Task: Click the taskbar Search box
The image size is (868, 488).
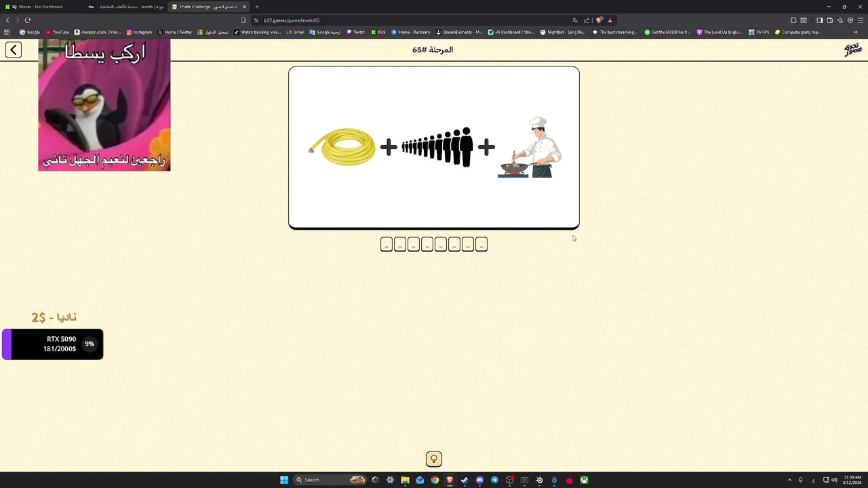Action: (x=331, y=480)
